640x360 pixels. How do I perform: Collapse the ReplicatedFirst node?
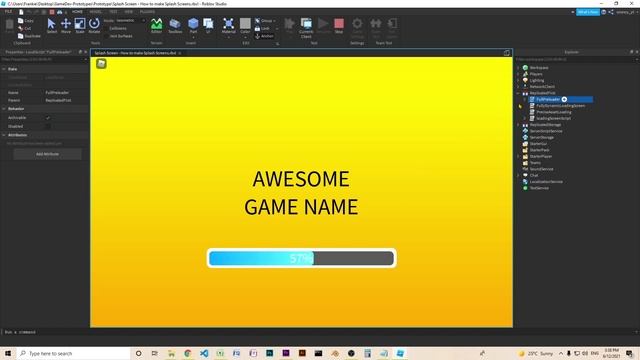click(x=518, y=93)
